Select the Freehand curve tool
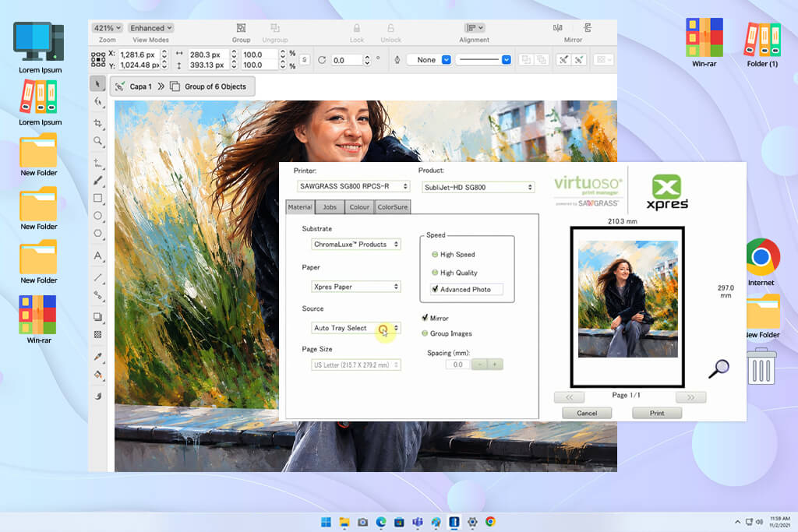This screenshot has height=532, width=798. [x=97, y=164]
